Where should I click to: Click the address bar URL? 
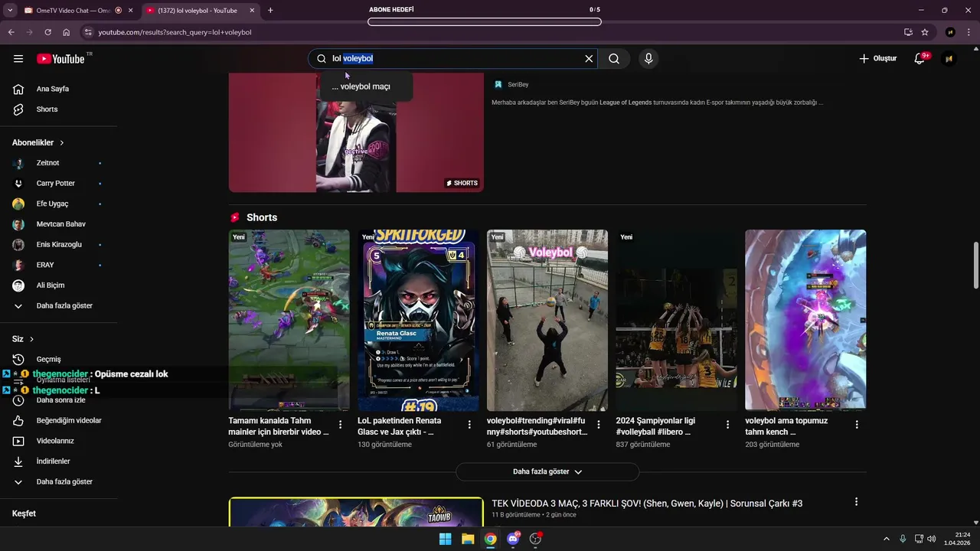coord(175,32)
